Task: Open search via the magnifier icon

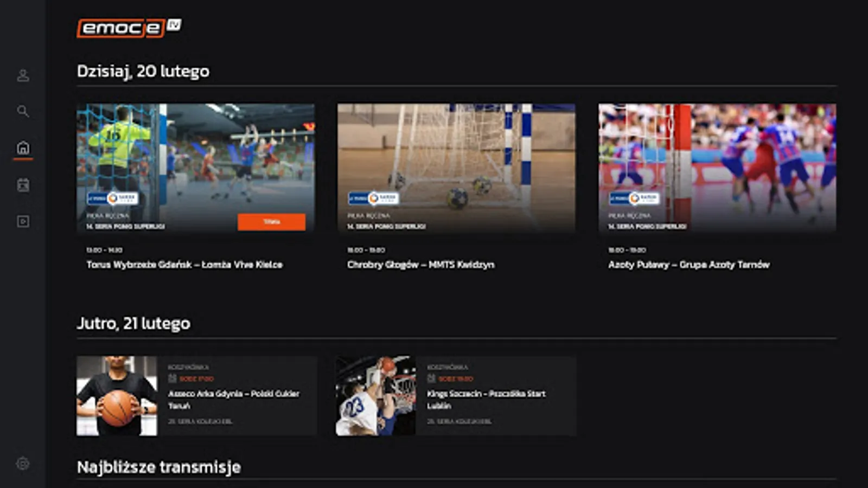Action: point(23,111)
